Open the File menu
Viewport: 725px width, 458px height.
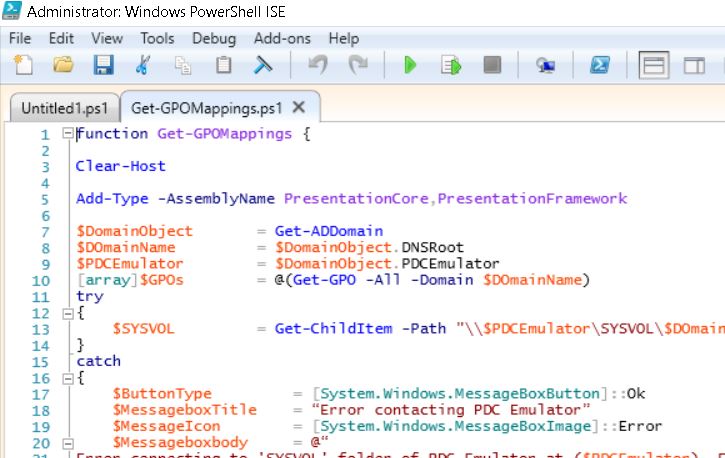20,38
